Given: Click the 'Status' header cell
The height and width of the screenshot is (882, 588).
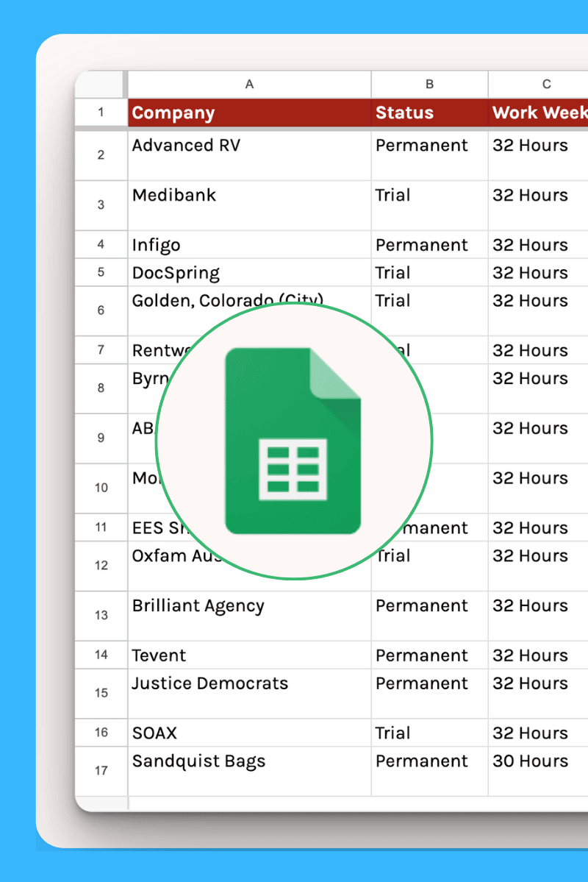Looking at the screenshot, I should (x=429, y=113).
